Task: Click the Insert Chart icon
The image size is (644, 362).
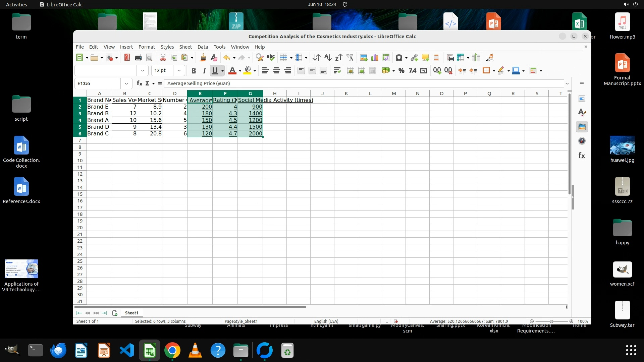Action: 374,58
